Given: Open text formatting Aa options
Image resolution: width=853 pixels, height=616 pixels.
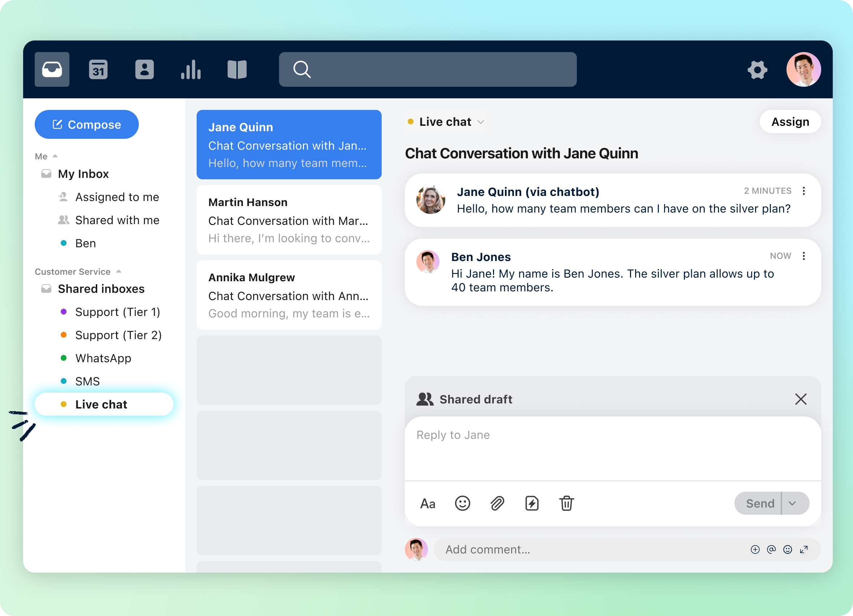Looking at the screenshot, I should (x=428, y=503).
